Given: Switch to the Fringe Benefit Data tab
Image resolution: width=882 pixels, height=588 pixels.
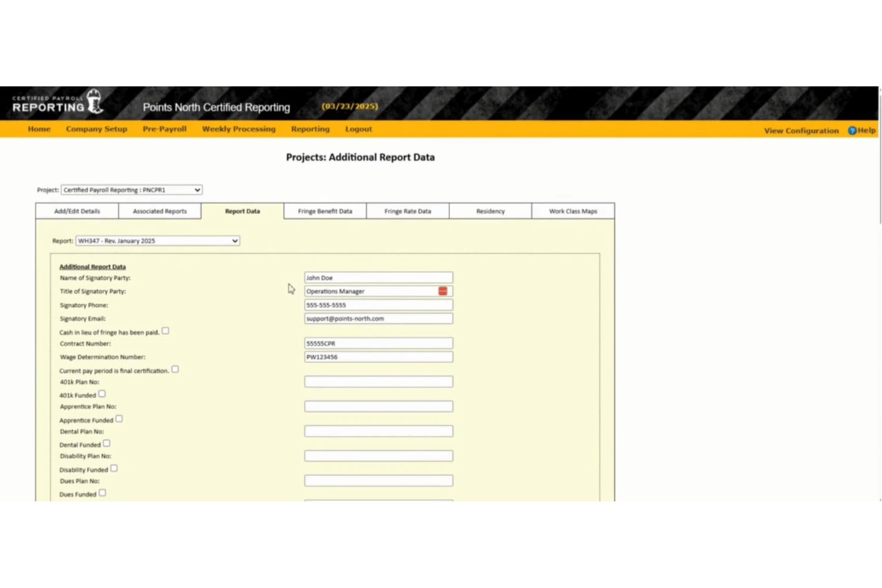Looking at the screenshot, I should [x=325, y=211].
